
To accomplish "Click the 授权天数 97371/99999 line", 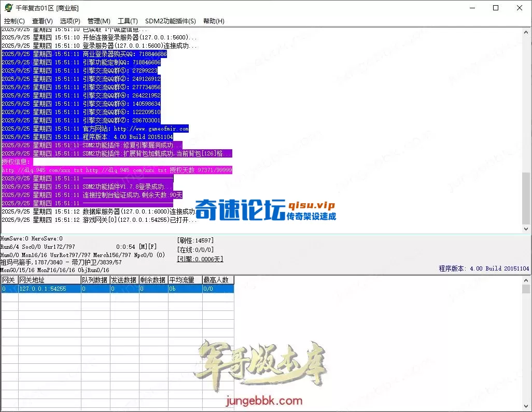I will point(117,170).
